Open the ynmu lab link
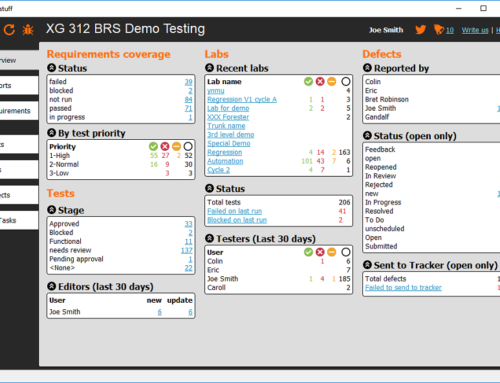Screen dimensions: 500x383 216,91
